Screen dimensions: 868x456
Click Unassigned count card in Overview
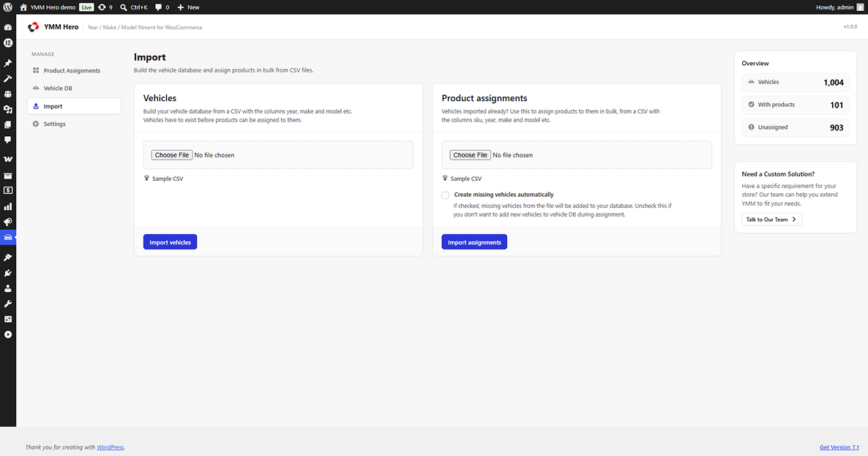point(796,128)
